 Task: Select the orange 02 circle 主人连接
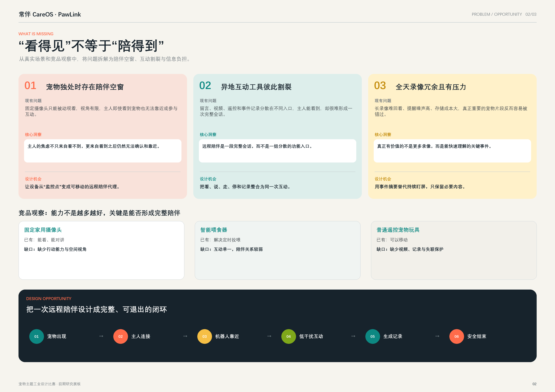[120, 336]
